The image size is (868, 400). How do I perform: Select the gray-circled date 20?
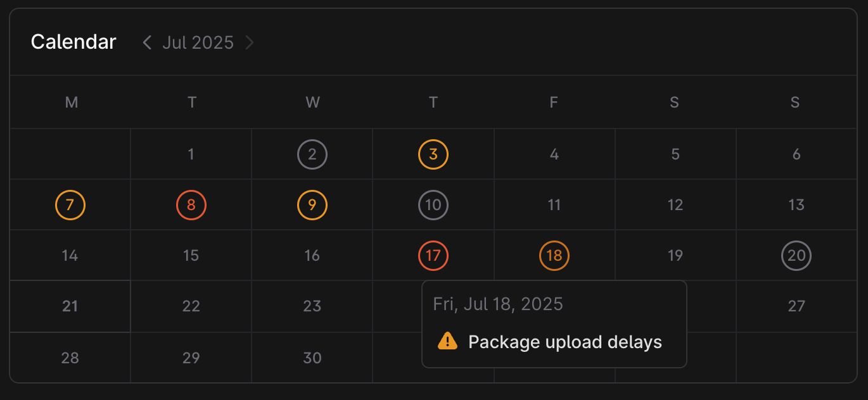pos(796,256)
